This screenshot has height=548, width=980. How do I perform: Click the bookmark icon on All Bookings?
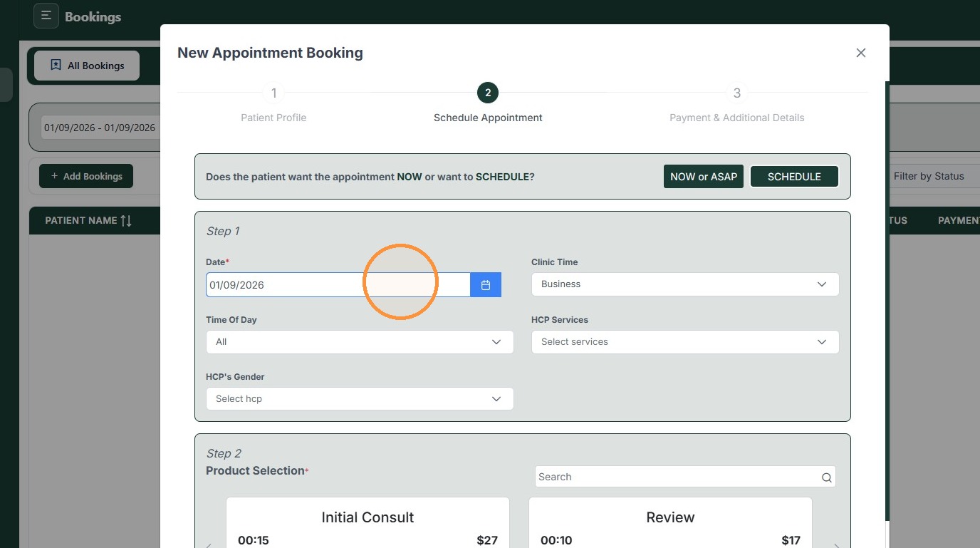(56, 66)
